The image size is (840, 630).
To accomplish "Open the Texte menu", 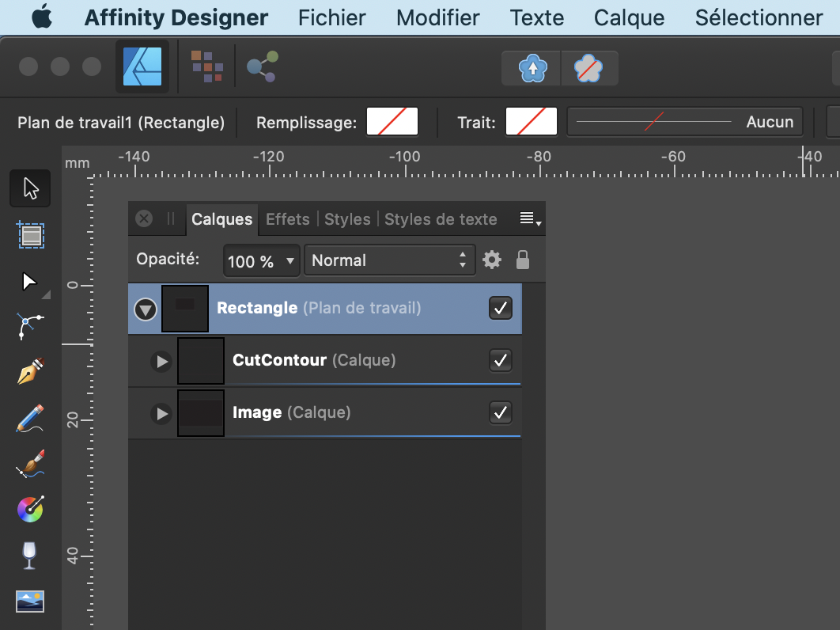I will pyautogui.click(x=537, y=17).
